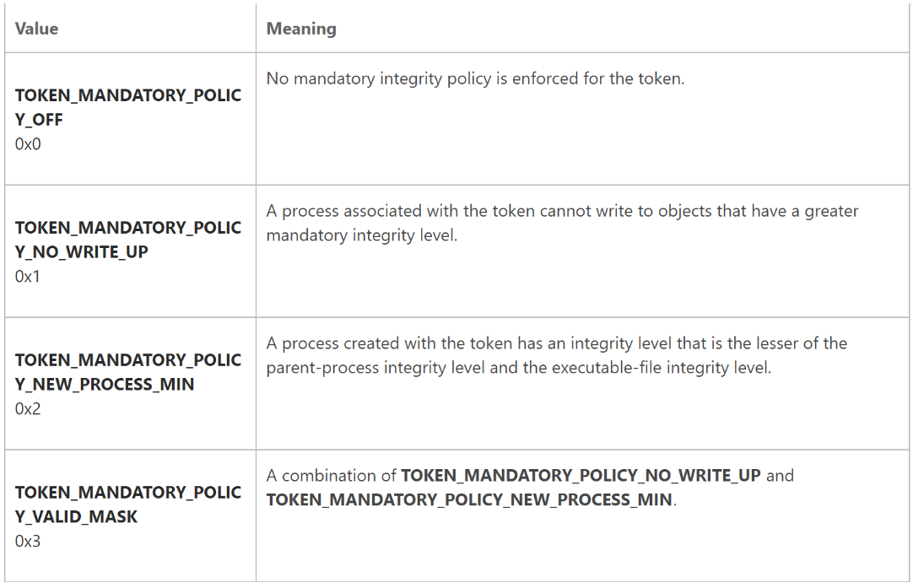This screenshot has width=913, height=588.
Task: Click the 0x0 value text
Action: [28, 143]
